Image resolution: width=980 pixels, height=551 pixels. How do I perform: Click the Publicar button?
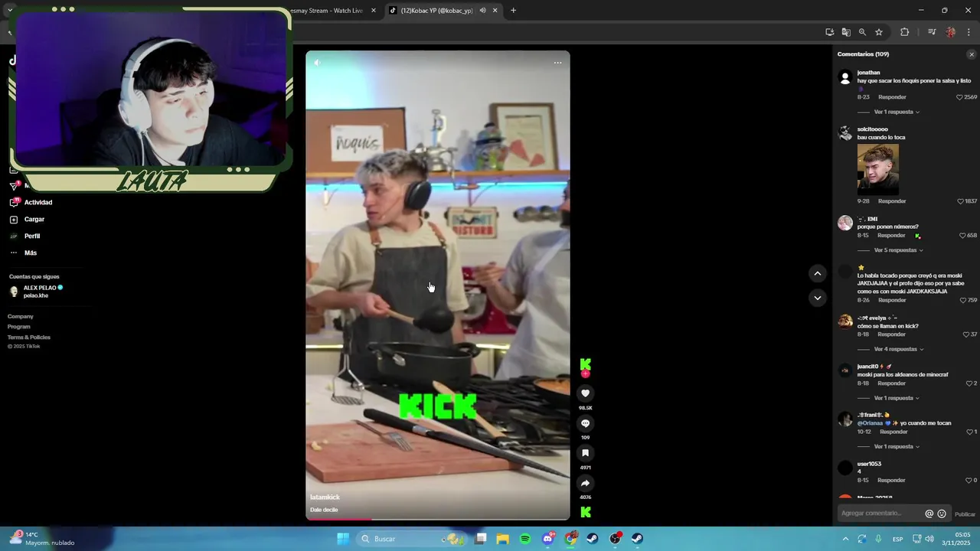(x=965, y=514)
